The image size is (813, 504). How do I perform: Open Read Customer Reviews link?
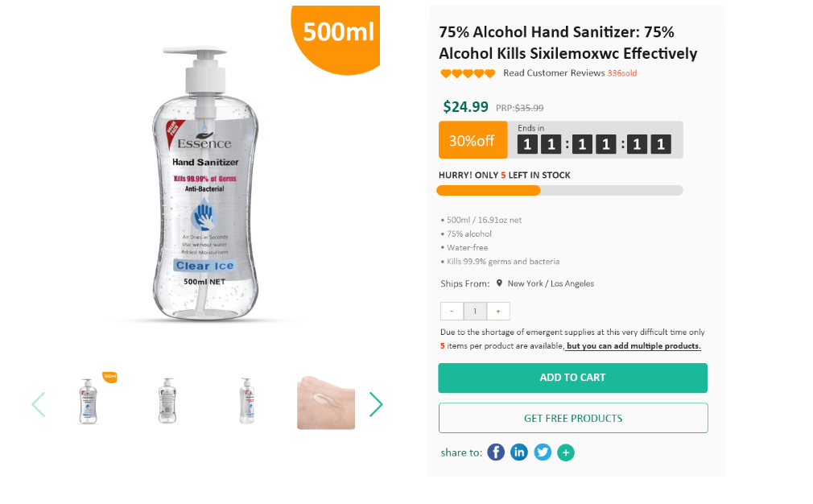pyautogui.click(x=554, y=73)
